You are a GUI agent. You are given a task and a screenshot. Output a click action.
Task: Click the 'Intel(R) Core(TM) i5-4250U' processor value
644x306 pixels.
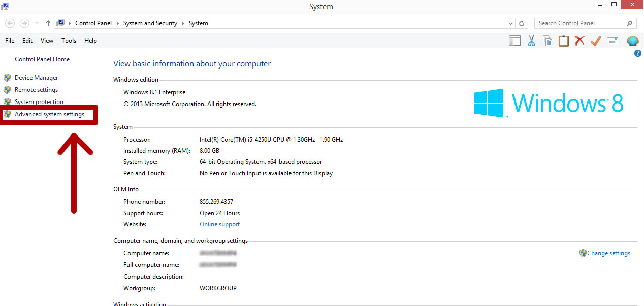click(x=271, y=140)
